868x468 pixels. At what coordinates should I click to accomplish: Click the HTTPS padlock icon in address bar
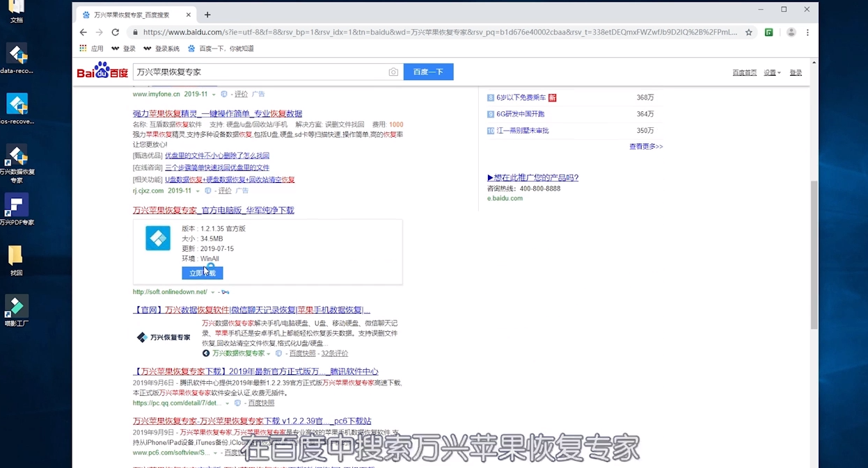135,32
